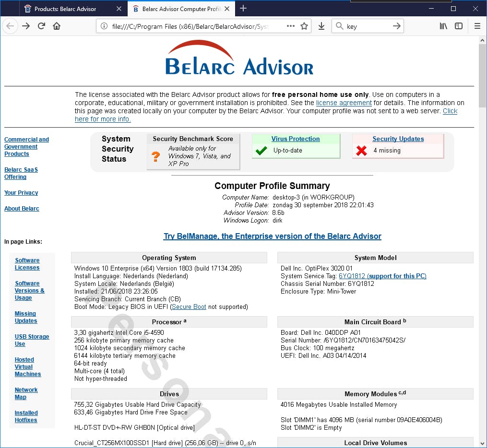Click the Security Benchmark Score heading
The image size is (487, 448).
pos(193,139)
